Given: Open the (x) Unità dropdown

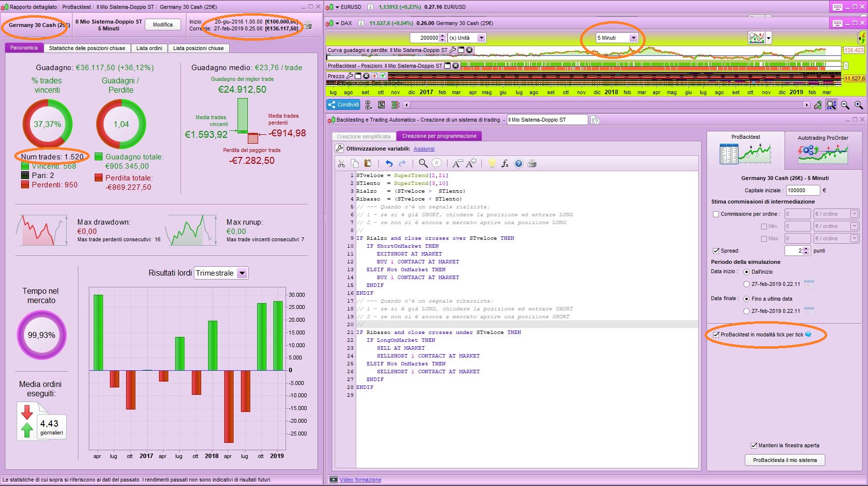Looking at the screenshot, I should coord(481,38).
